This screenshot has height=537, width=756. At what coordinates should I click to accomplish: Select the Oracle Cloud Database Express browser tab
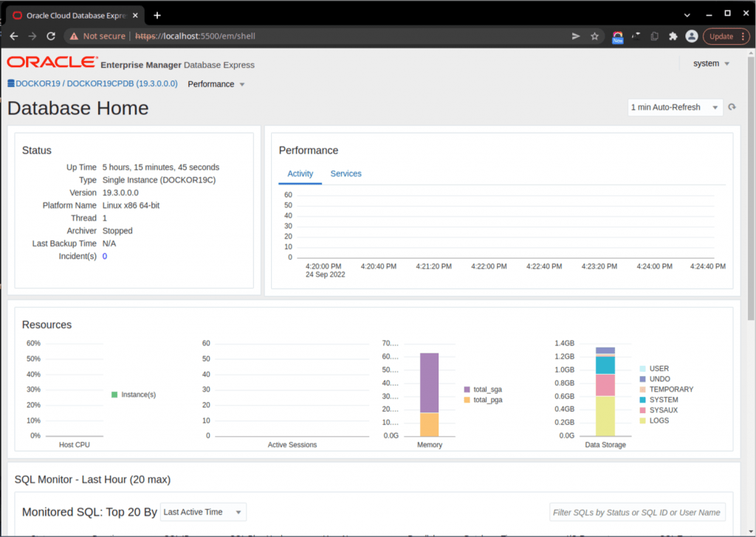click(75, 15)
